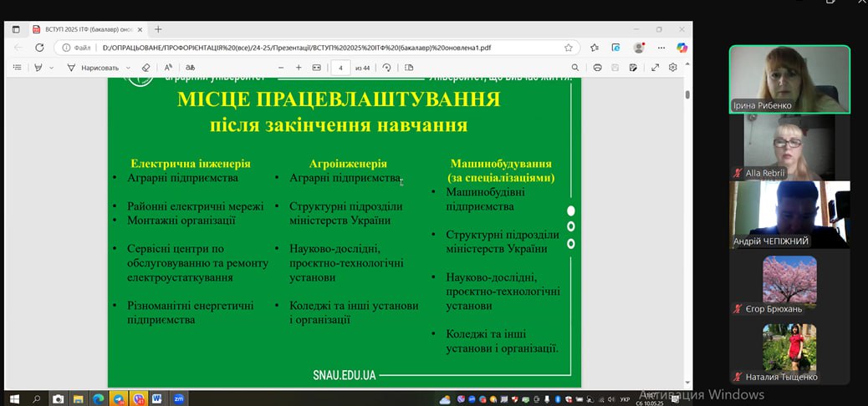Save the PDF as a copy
Viewport: 868px width, 406px height.
click(x=633, y=68)
